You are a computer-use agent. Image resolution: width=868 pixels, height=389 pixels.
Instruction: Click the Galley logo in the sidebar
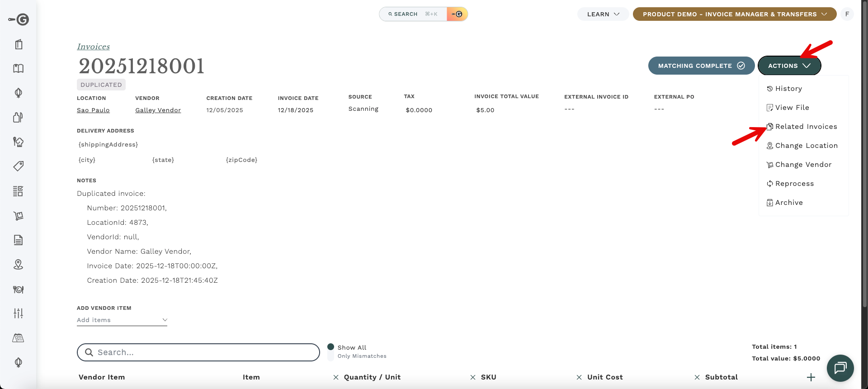19,19
